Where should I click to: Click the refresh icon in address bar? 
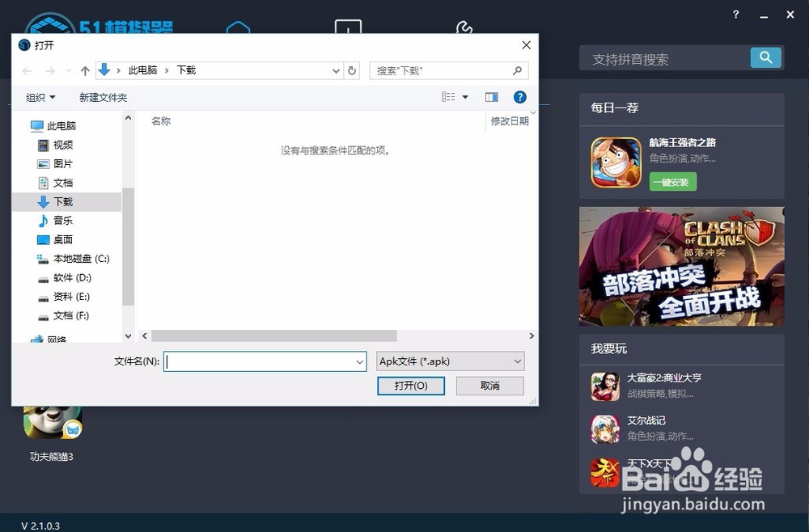(x=352, y=70)
